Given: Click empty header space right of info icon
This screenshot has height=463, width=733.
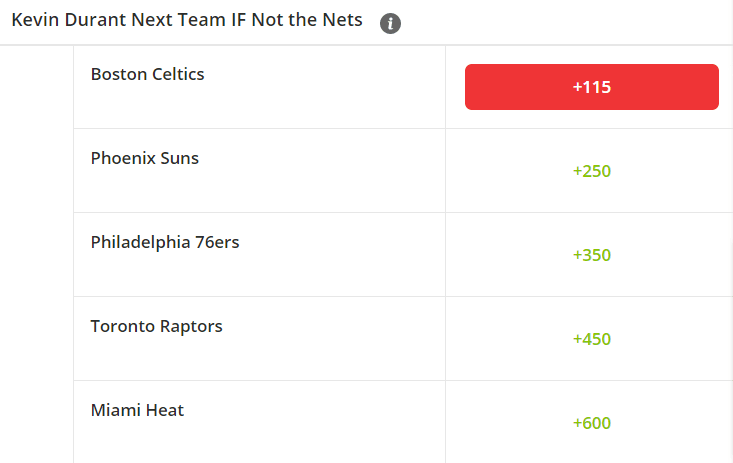Looking at the screenshot, I should [x=566, y=22].
